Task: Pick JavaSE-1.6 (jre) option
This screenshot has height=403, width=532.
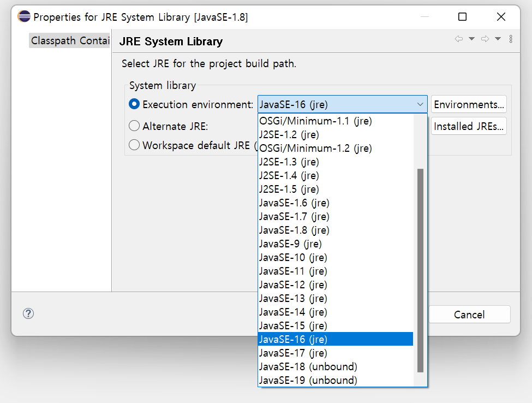Action: tap(336, 203)
